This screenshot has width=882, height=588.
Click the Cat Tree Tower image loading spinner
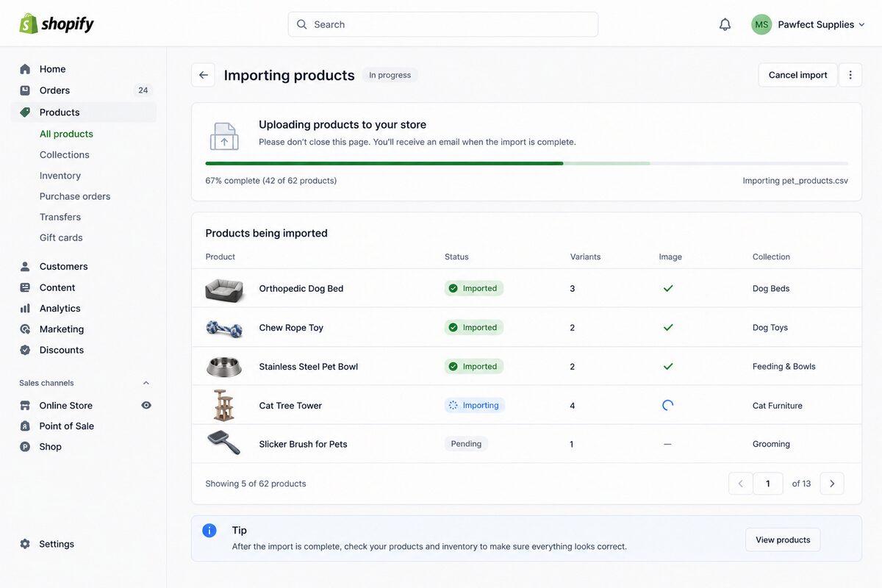pyautogui.click(x=667, y=405)
